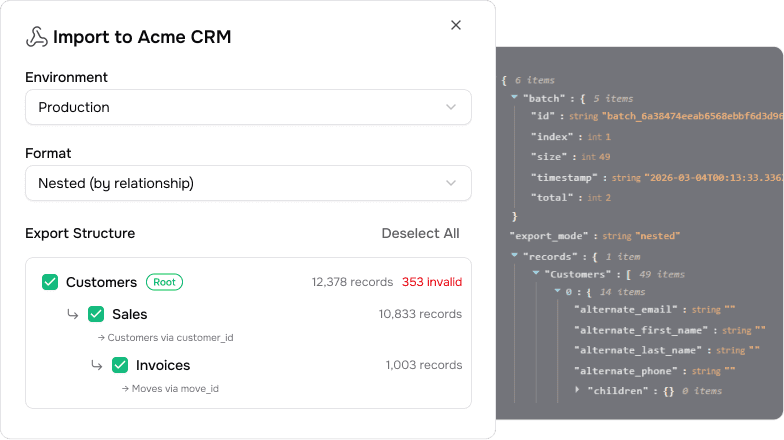Collapse the "Customers" array in JSON viewer
784x440 pixels.
(x=536, y=272)
